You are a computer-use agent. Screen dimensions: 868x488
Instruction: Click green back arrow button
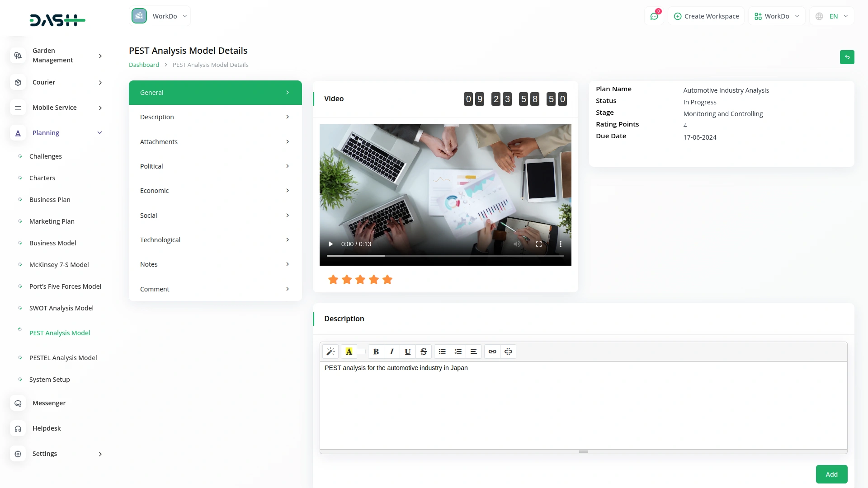[x=847, y=57]
